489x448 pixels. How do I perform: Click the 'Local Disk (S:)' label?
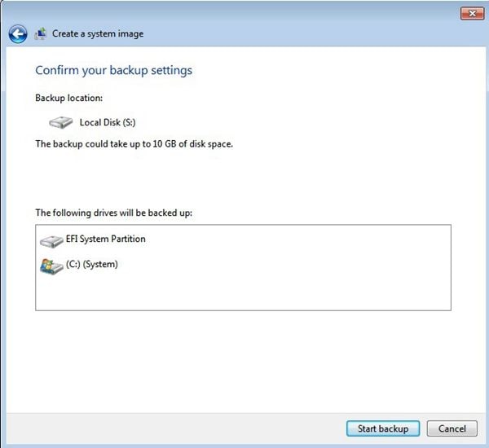point(108,122)
